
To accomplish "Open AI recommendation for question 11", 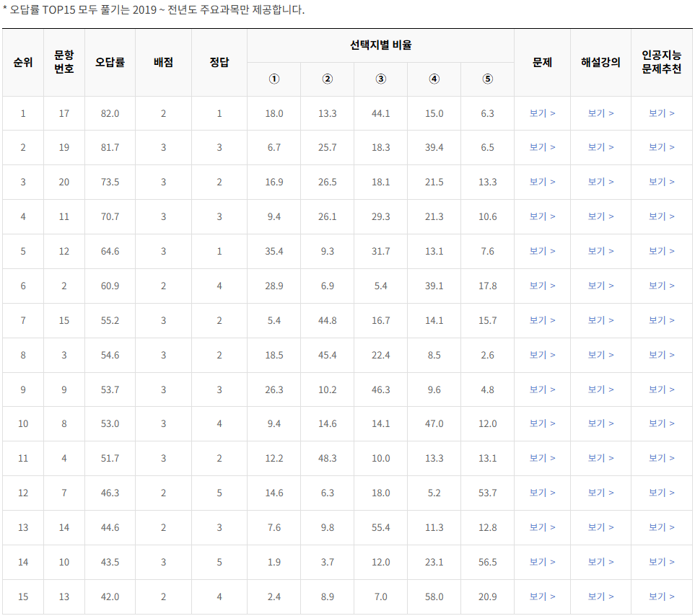I will point(661,216).
